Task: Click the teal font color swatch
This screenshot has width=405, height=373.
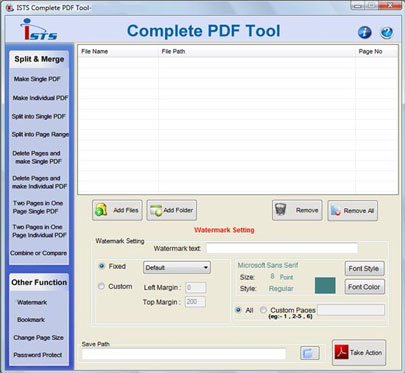Action: pyautogui.click(x=325, y=285)
